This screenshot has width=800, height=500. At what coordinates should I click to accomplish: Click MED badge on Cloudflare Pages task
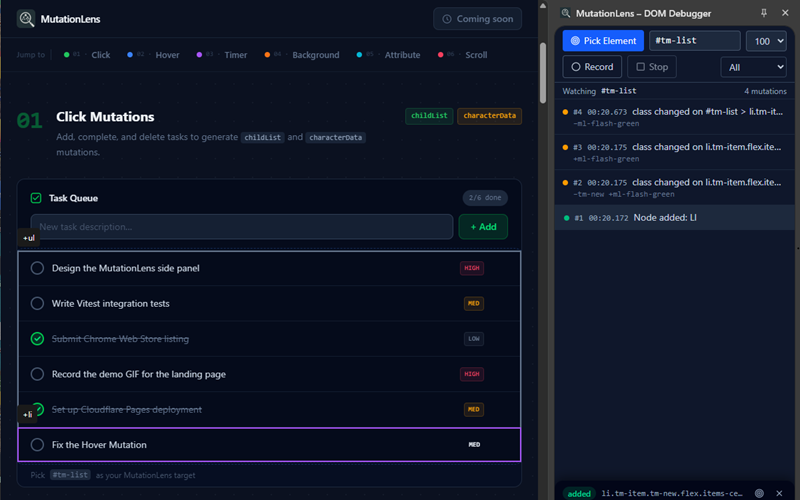pyautogui.click(x=473, y=409)
